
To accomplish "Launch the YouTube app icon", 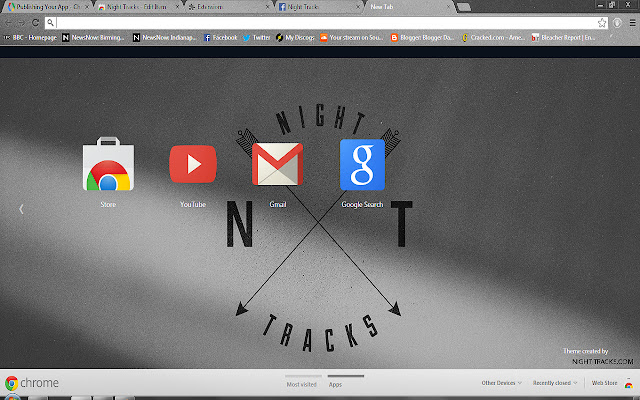I will [x=193, y=164].
